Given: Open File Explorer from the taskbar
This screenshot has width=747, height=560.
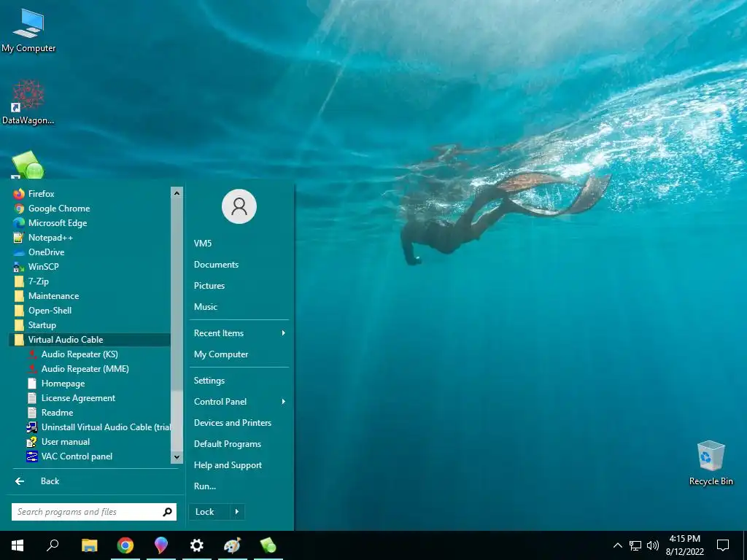Looking at the screenshot, I should (x=89, y=545).
